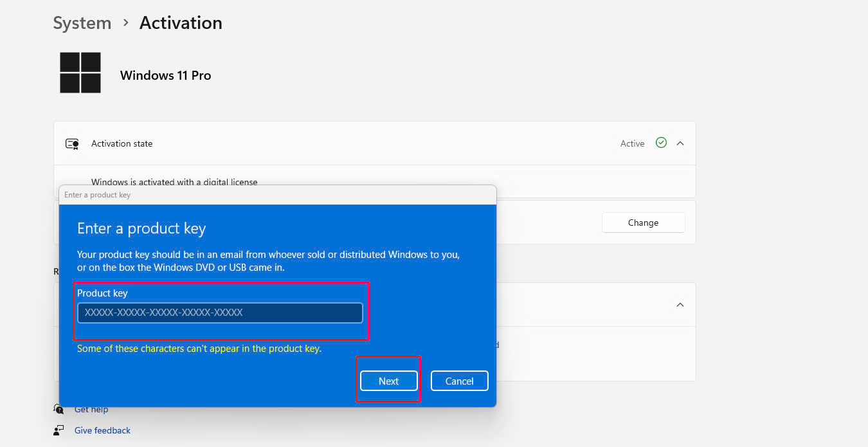Click the Change button
The height and width of the screenshot is (447, 868).
click(643, 223)
